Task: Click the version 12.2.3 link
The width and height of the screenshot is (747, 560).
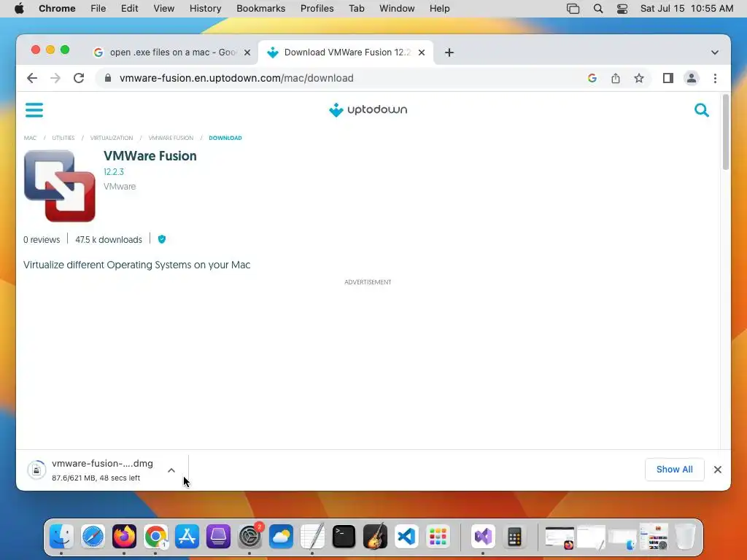Action: coord(114,172)
